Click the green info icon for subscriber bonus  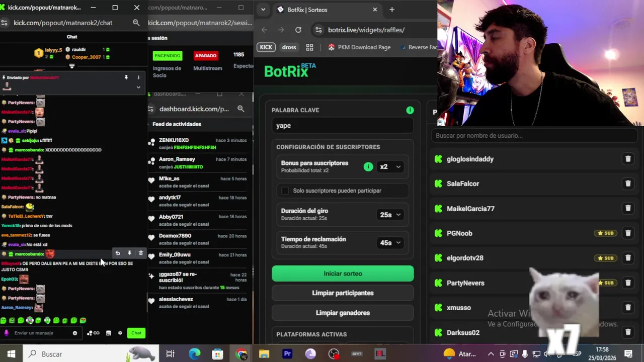pos(368,166)
